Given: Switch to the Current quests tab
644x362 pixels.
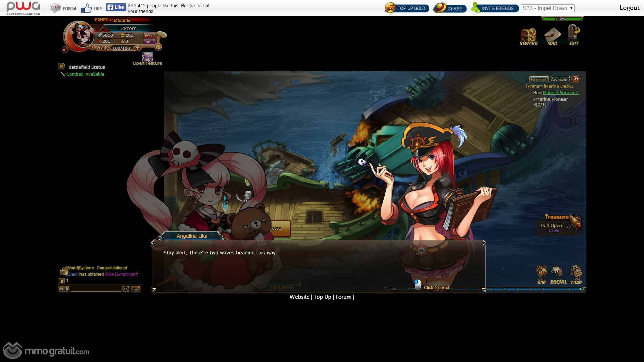Looking at the screenshot, I should [539, 79].
